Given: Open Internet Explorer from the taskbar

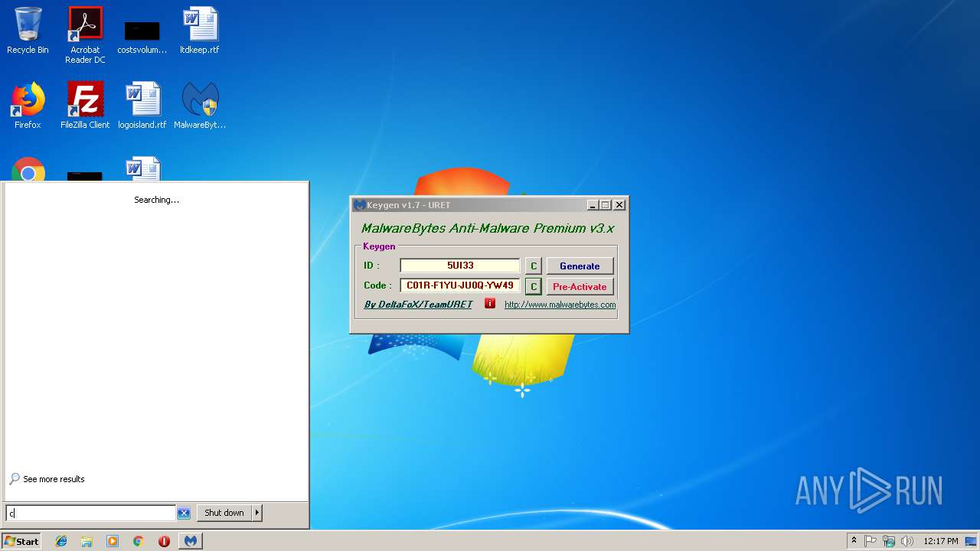Looking at the screenshot, I should pyautogui.click(x=61, y=541).
